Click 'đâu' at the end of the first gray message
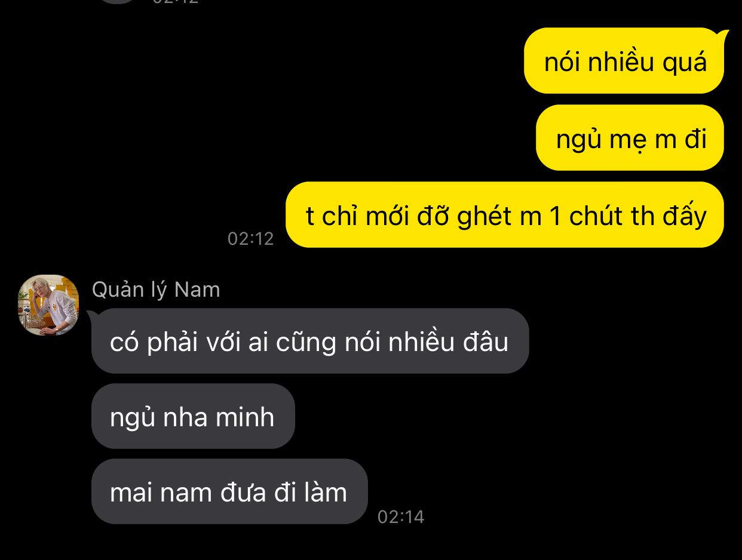Screen dimensions: 742x560 486,341
